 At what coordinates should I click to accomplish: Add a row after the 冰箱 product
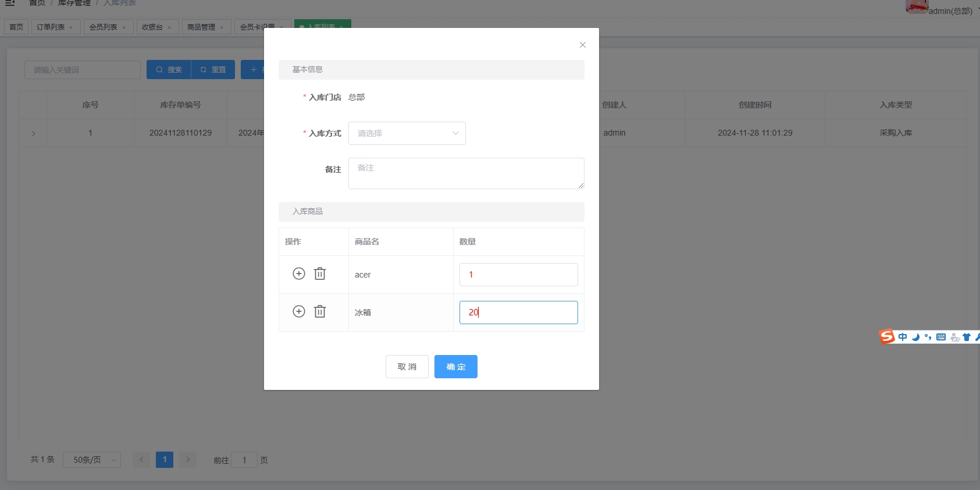299,311
